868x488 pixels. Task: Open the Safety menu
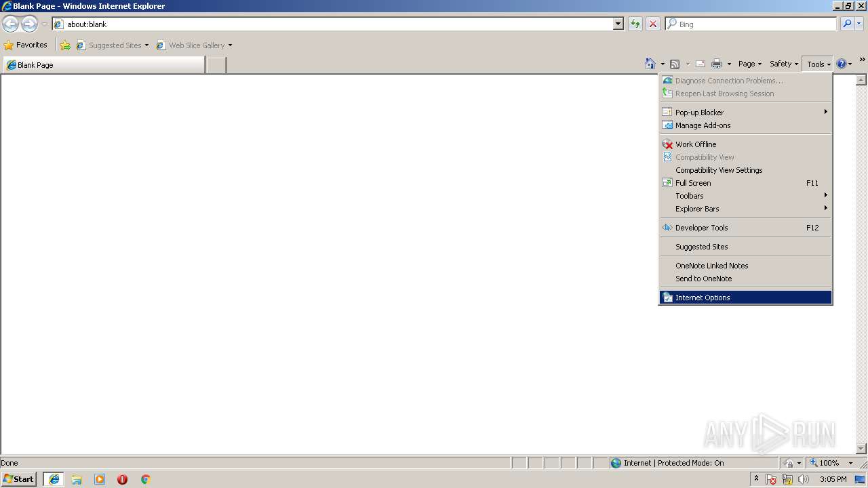point(784,64)
